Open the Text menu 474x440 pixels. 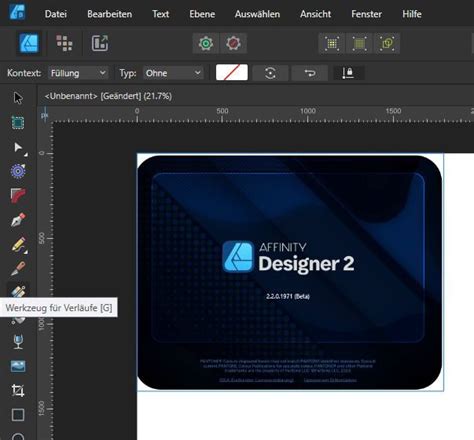pos(161,14)
